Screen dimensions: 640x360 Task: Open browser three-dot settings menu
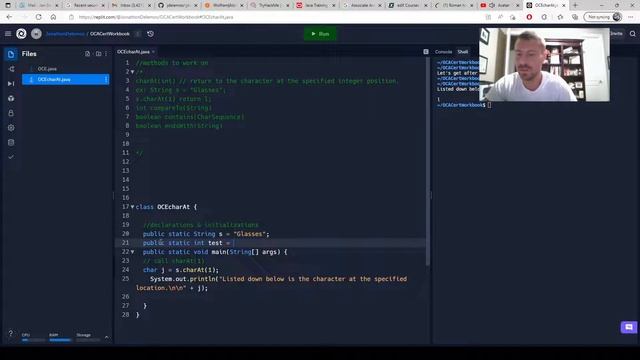pyautogui.click(x=631, y=17)
